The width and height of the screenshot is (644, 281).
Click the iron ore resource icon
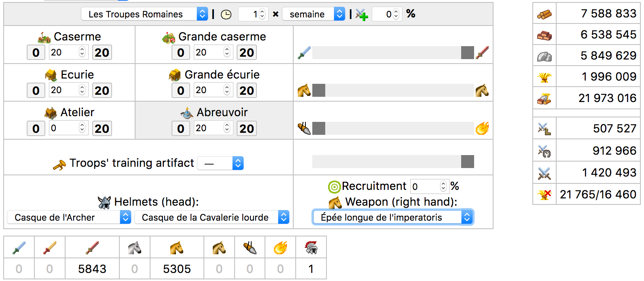pos(544,56)
